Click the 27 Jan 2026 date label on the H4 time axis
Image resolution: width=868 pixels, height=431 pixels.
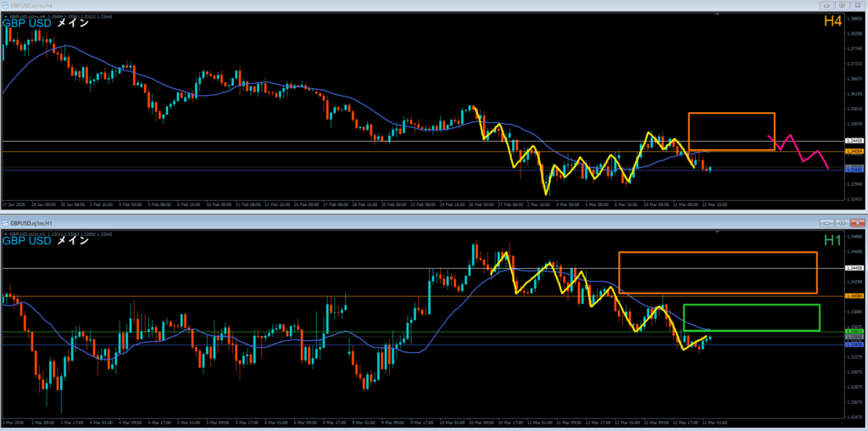tap(12, 204)
